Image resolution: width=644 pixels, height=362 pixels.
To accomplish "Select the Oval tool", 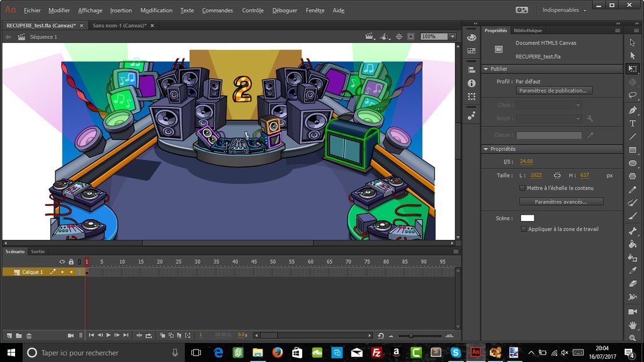I will tap(633, 163).
